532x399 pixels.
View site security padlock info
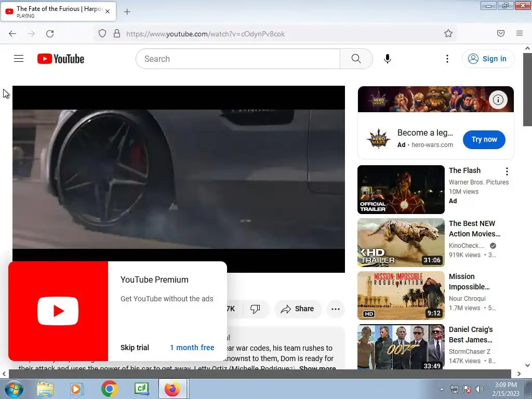coord(117,34)
